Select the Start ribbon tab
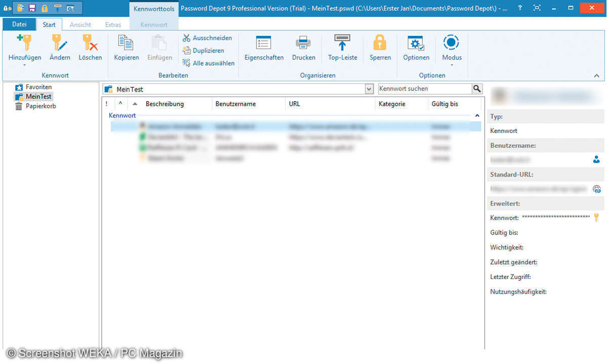Viewport: 607px width, 364px height. [49, 24]
